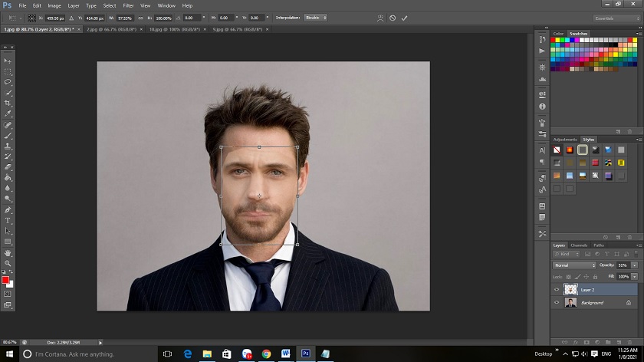Open the status bar info arrow
Viewport: 644px width, 362px height.
tap(100, 342)
